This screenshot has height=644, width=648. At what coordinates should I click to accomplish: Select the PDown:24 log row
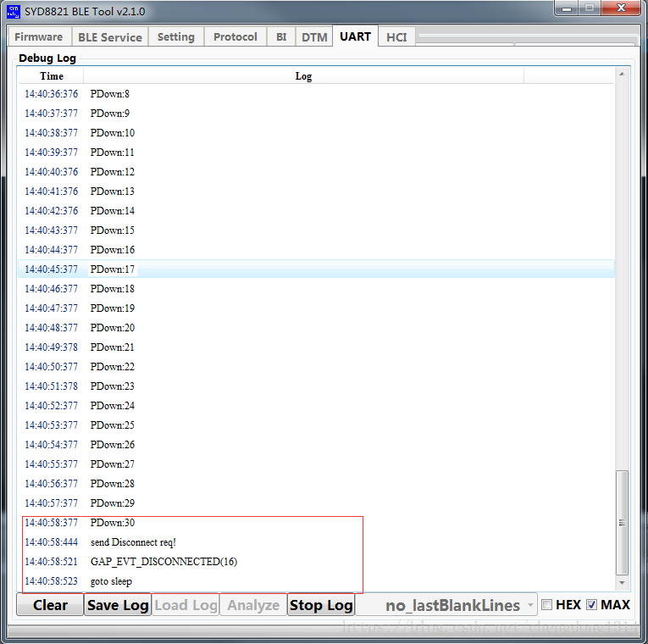pos(316,406)
